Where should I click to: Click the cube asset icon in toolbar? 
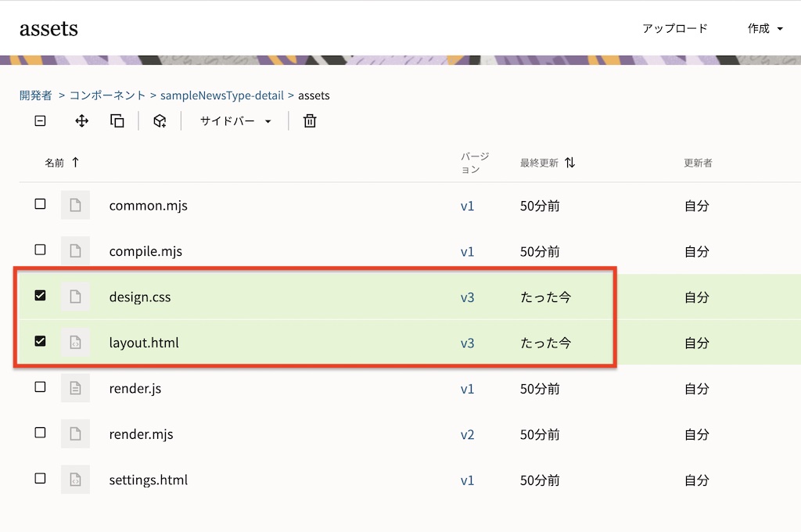(x=160, y=121)
